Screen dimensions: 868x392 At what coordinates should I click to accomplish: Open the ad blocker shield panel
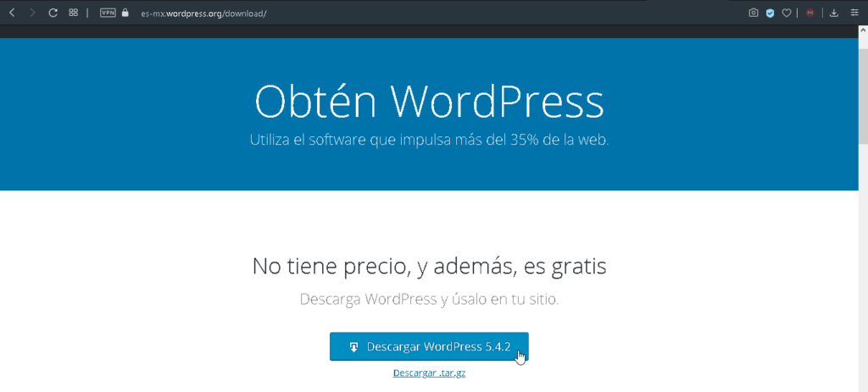pos(770,13)
